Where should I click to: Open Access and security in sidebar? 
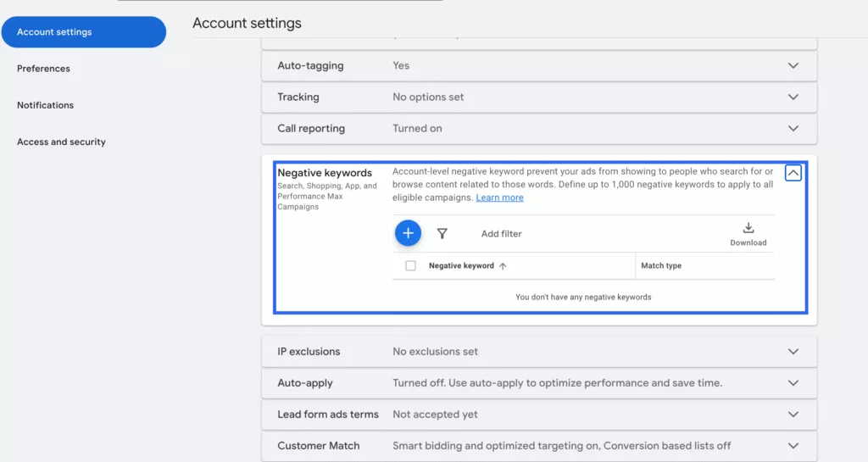[x=61, y=142]
